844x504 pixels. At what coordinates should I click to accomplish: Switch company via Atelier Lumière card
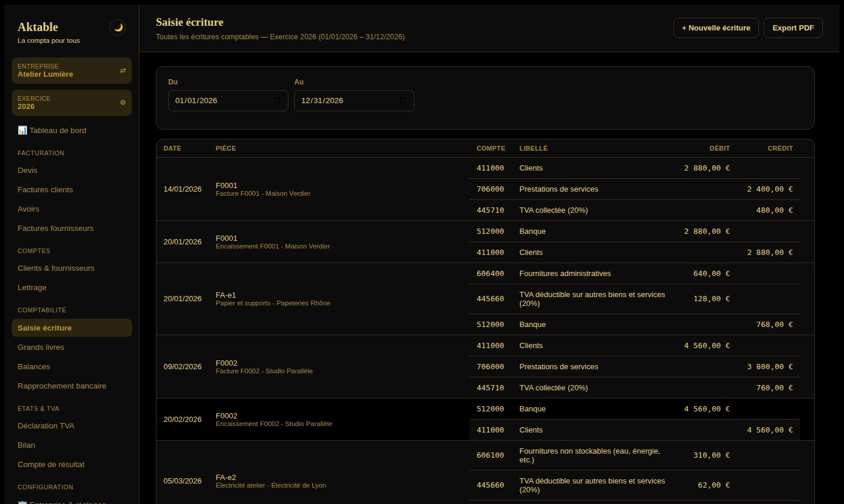tap(72, 70)
